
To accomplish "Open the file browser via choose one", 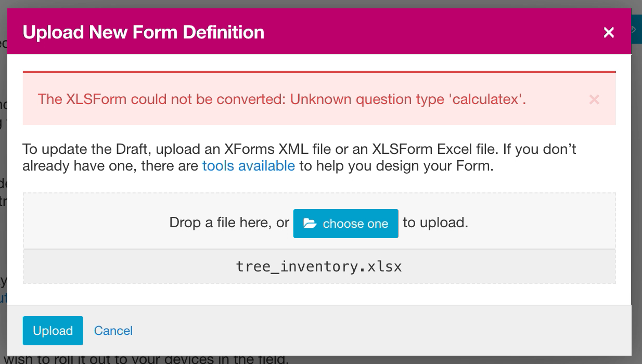I will click(x=345, y=224).
